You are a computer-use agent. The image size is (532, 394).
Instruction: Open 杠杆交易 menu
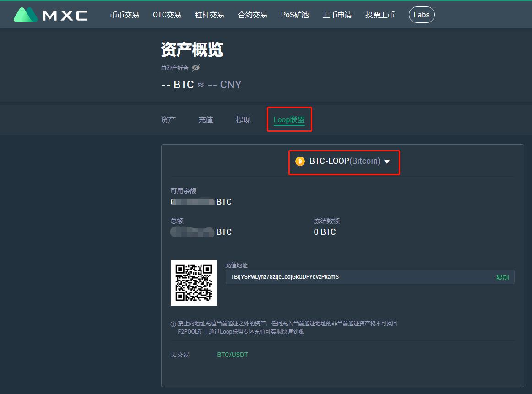(209, 15)
